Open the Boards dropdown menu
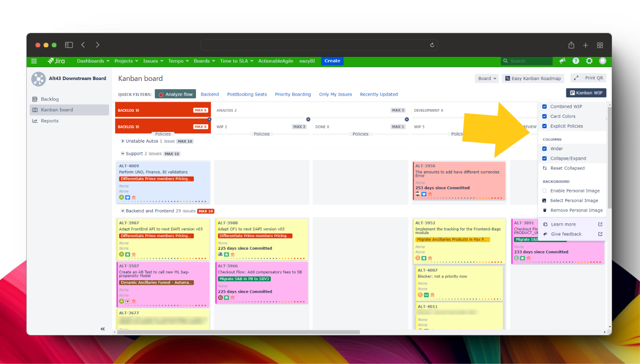This screenshot has width=640, height=364. point(204,61)
